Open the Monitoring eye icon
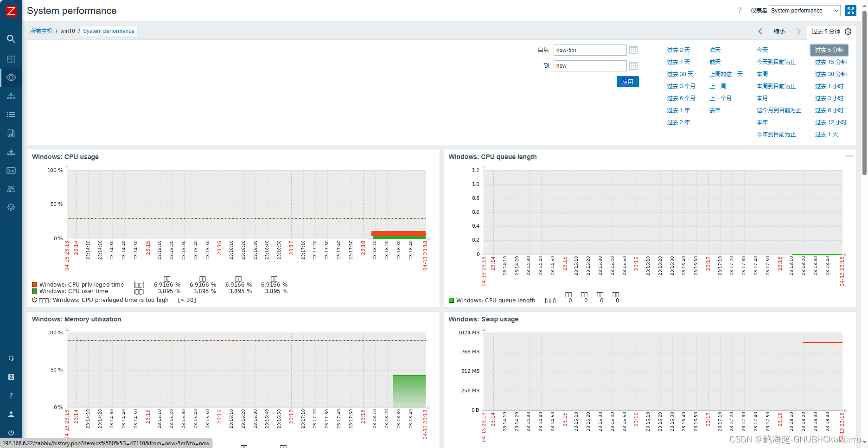868x448 pixels. (x=11, y=77)
